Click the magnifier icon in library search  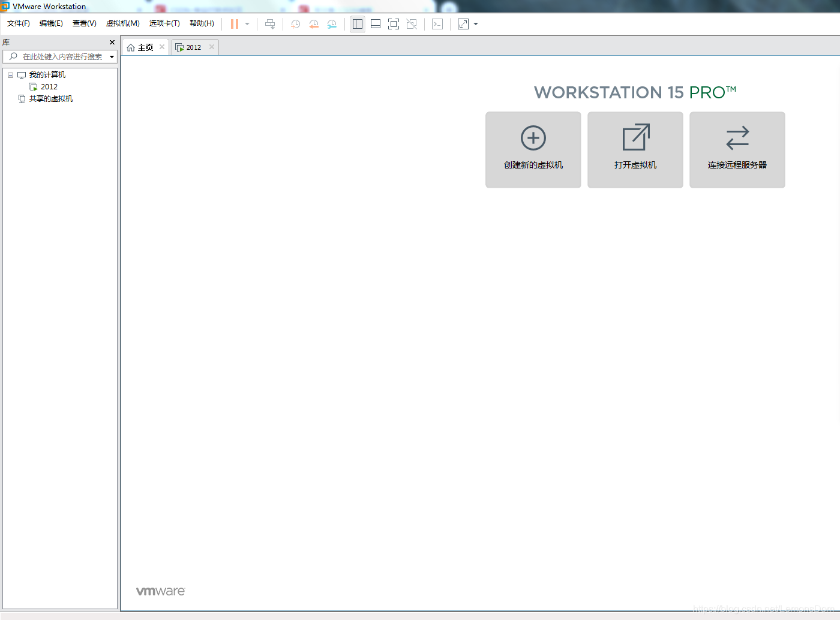13,56
